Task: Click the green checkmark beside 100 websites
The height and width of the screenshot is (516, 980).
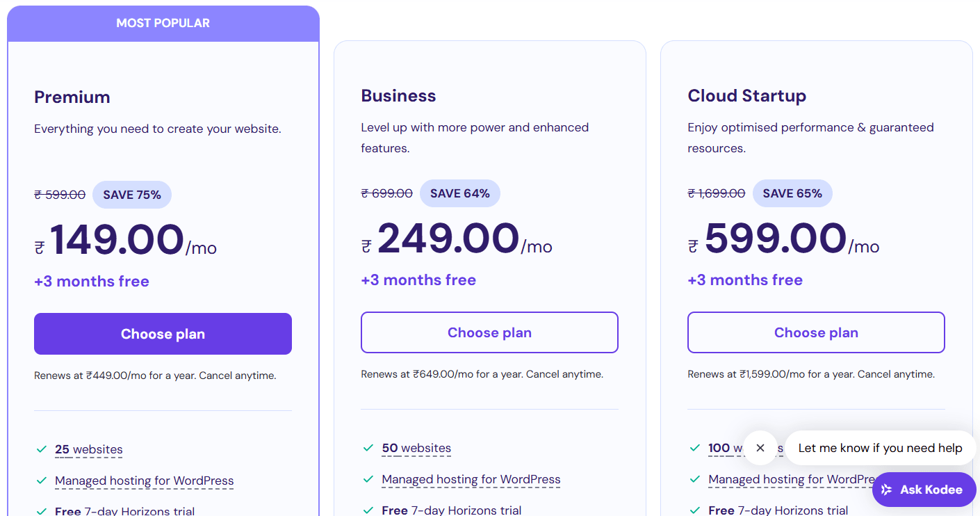Action: (695, 448)
